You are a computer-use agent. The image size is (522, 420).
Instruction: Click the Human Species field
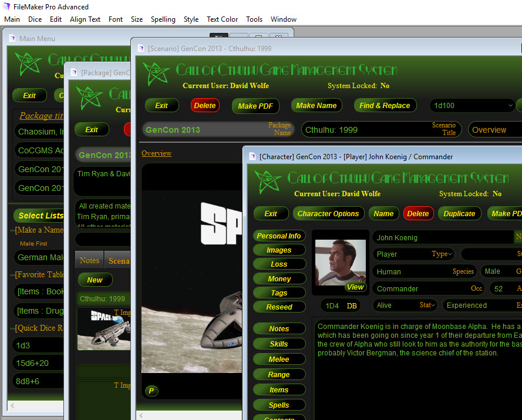(425, 271)
